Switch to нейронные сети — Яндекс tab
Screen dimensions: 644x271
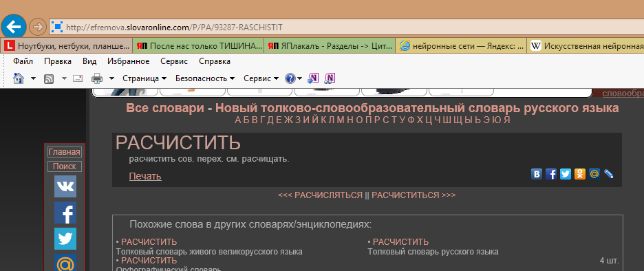pos(461,45)
